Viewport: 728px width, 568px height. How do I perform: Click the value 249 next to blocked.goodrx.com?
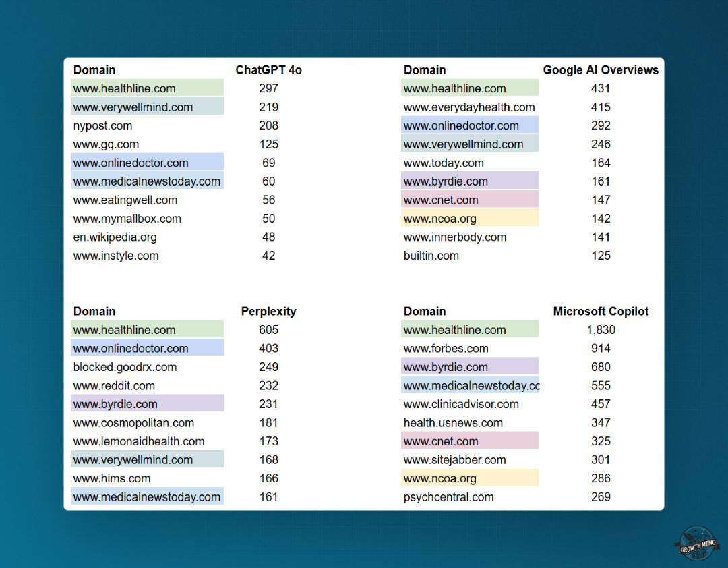point(268,367)
